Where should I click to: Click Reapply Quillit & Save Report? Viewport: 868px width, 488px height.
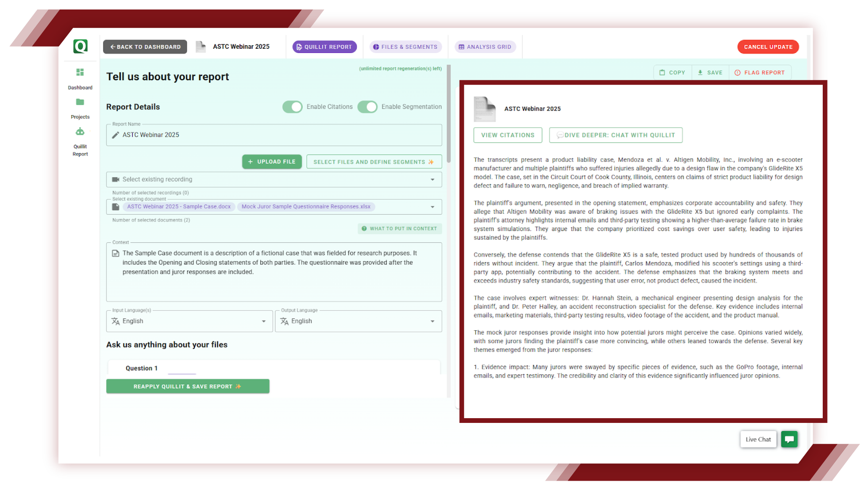[x=188, y=386]
